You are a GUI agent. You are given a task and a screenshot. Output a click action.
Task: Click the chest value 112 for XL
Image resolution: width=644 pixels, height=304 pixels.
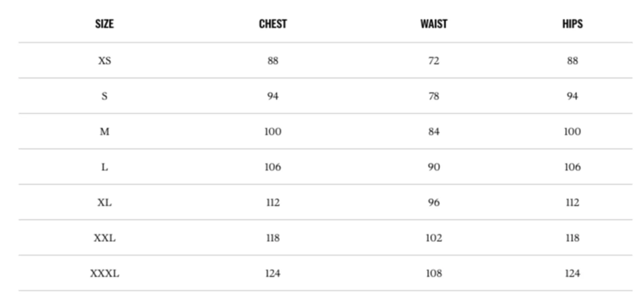[x=273, y=202]
